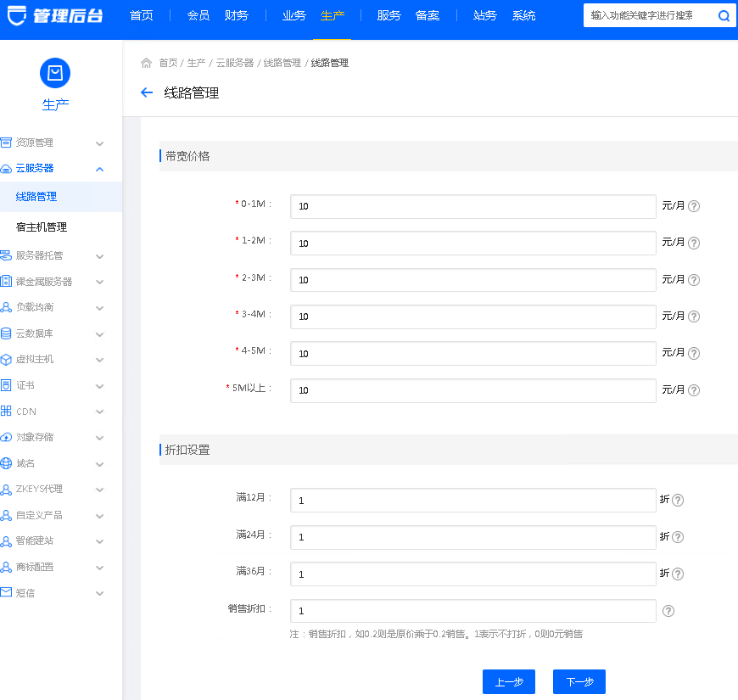Screen dimensions: 738x700
Task: Focus the 销售折扣 input field
Action: click(473, 611)
